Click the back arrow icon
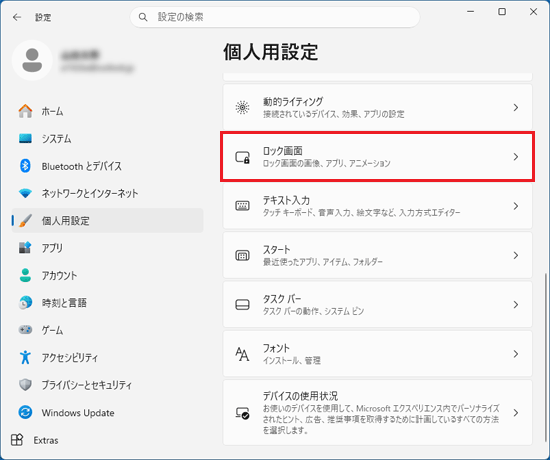Screen dimensions: 550x460 coord(17,17)
